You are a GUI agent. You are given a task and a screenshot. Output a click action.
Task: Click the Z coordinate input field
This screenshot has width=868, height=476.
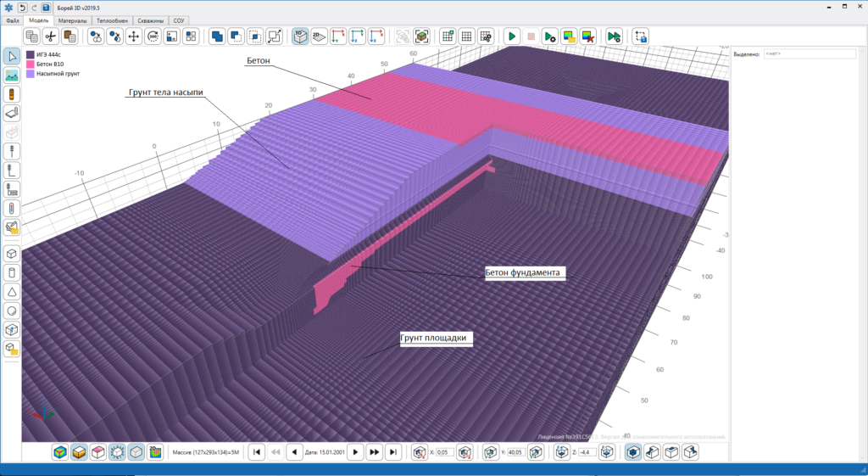coord(587,452)
